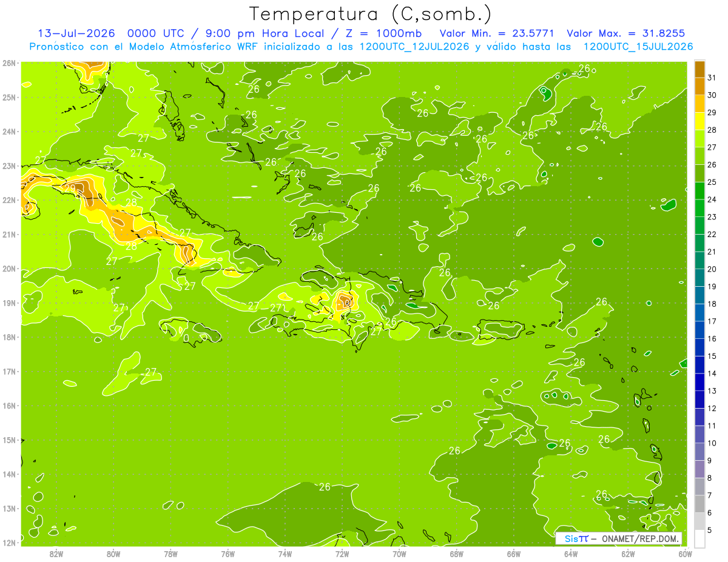Click the 72W longitude axis label
This screenshot has height=562, width=728.
pos(342,554)
